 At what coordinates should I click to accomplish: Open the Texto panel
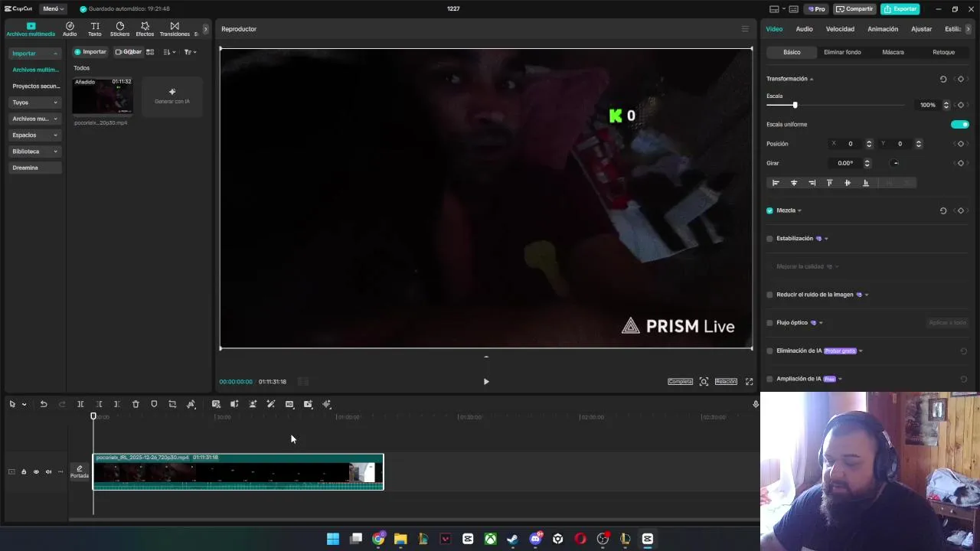tap(95, 29)
